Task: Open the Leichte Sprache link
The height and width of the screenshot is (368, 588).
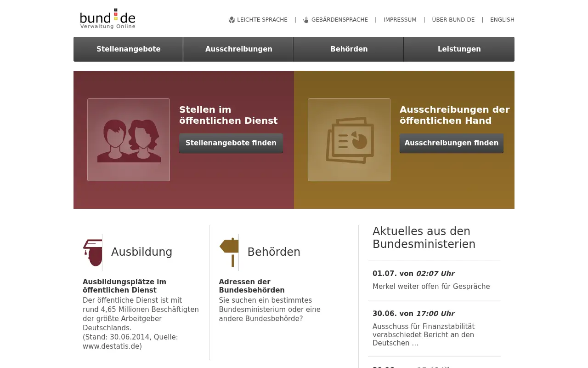Action: click(262, 20)
